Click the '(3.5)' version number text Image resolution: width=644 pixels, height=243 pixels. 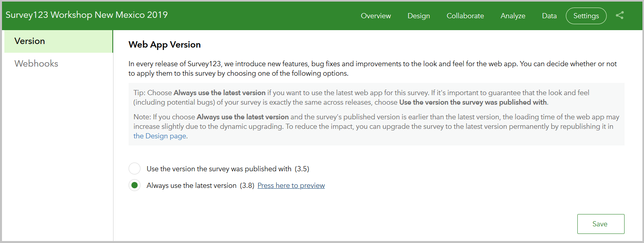(302, 169)
